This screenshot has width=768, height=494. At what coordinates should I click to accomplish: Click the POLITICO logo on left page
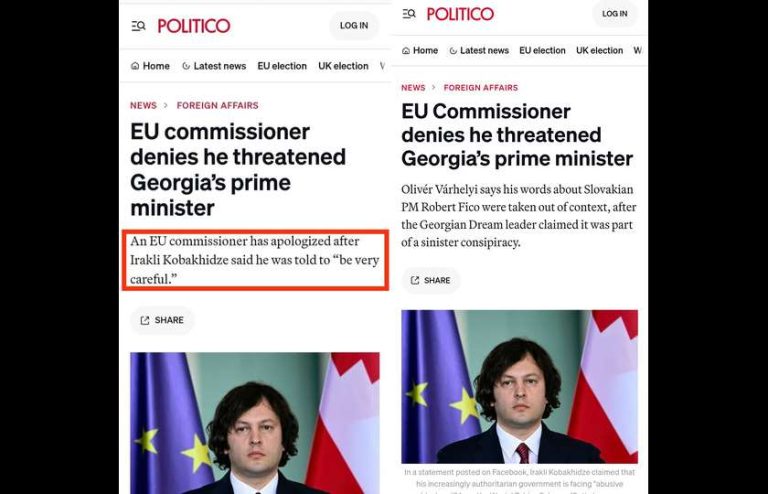coord(194,26)
